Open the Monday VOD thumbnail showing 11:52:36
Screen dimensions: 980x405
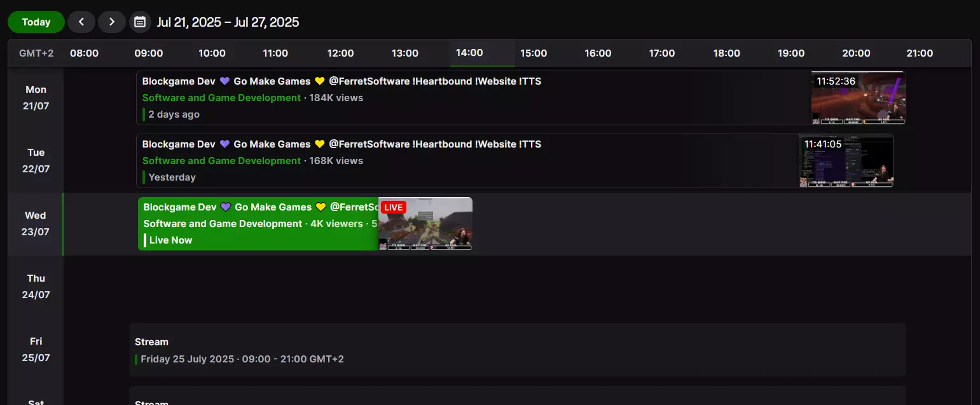click(858, 98)
